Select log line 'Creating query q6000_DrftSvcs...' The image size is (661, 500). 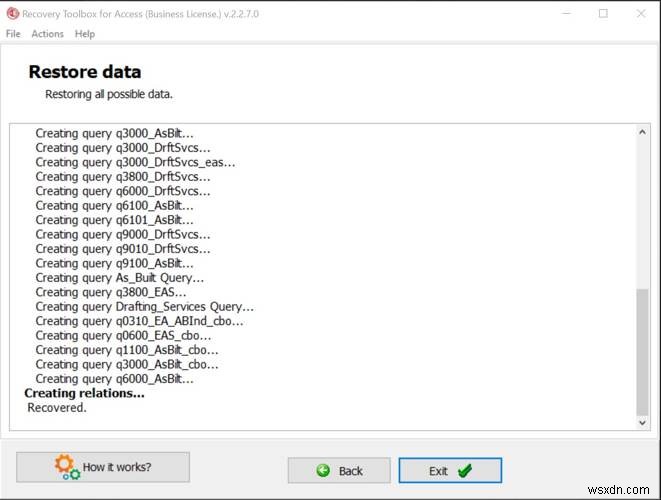[x=123, y=191]
